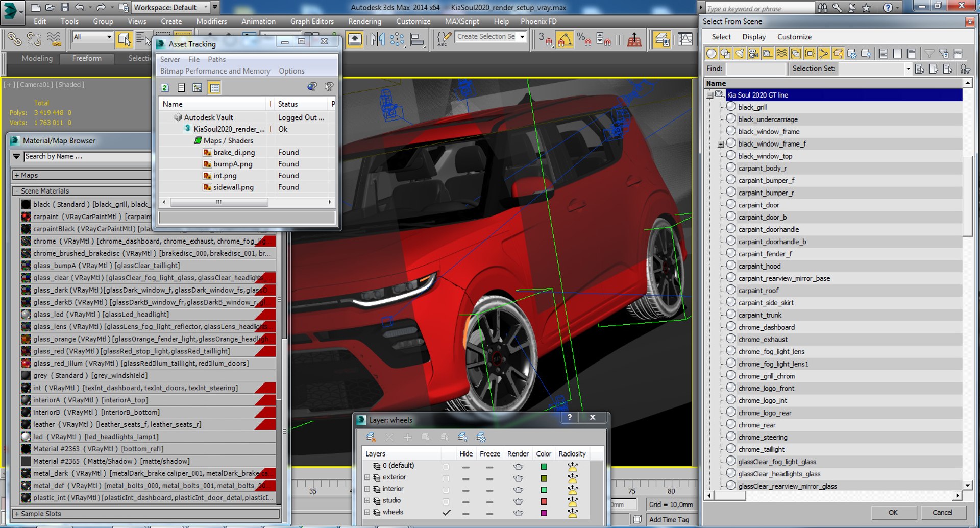
Task: Click the Add Time Tag button
Action: [669, 520]
